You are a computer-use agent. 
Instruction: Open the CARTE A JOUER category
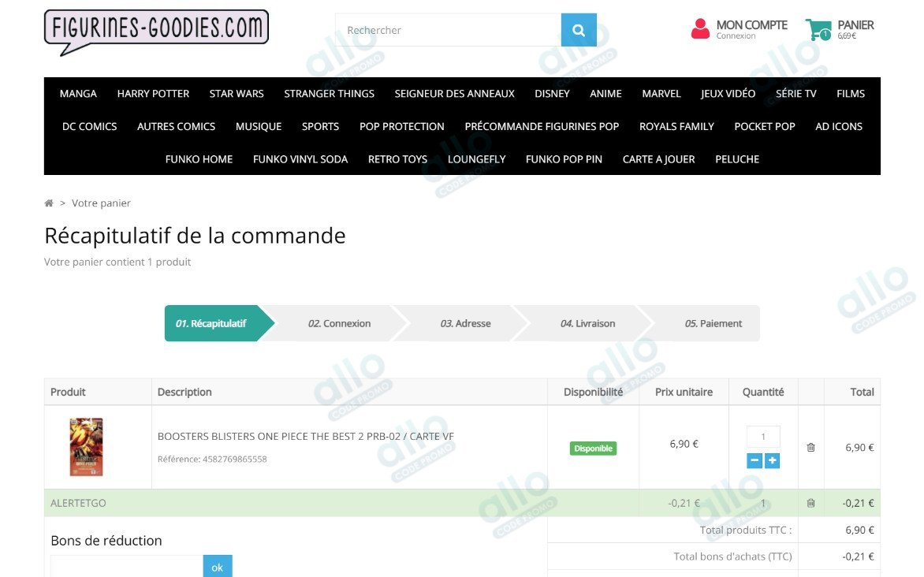pos(658,160)
